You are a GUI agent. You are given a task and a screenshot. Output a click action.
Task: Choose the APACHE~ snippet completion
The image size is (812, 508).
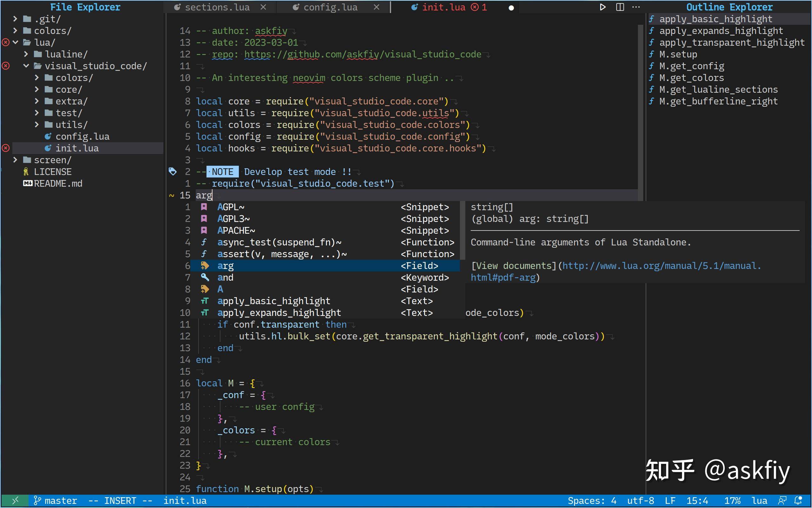pyautogui.click(x=325, y=231)
